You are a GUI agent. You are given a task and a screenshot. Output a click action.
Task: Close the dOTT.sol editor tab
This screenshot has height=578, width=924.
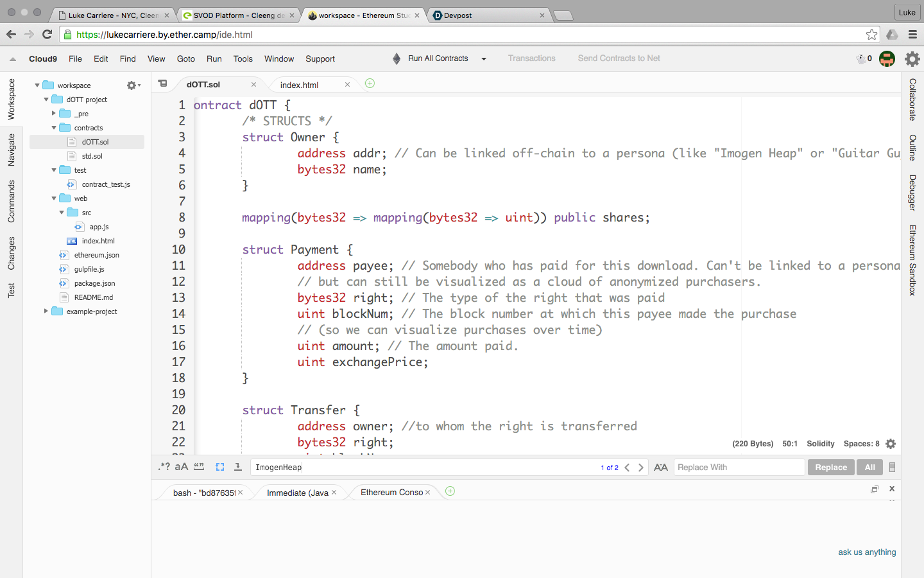(x=253, y=84)
